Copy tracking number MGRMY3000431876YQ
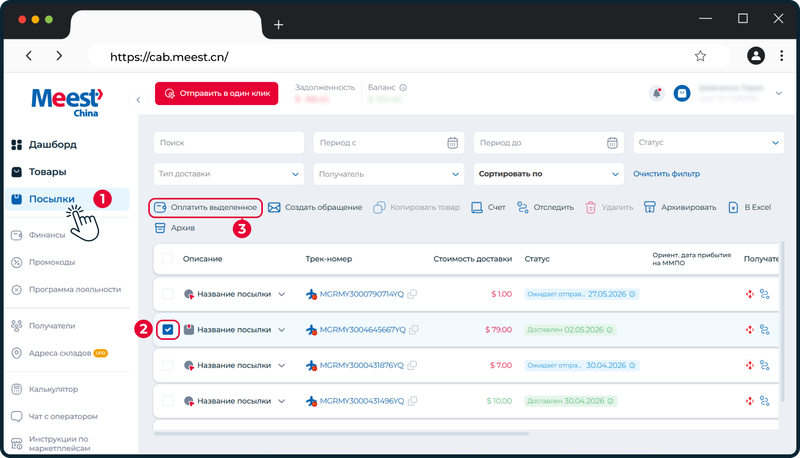The height and width of the screenshot is (458, 800). [412, 365]
